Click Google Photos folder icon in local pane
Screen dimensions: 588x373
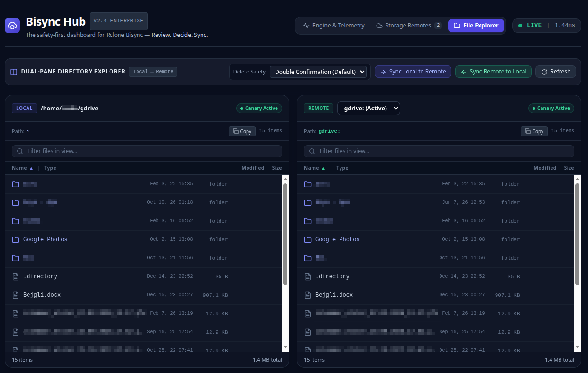[16, 239]
